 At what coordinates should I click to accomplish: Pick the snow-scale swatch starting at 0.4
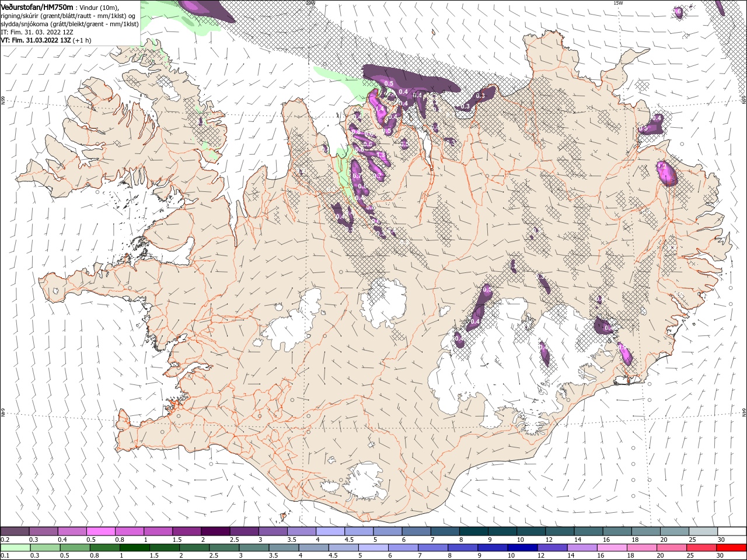[72, 531]
